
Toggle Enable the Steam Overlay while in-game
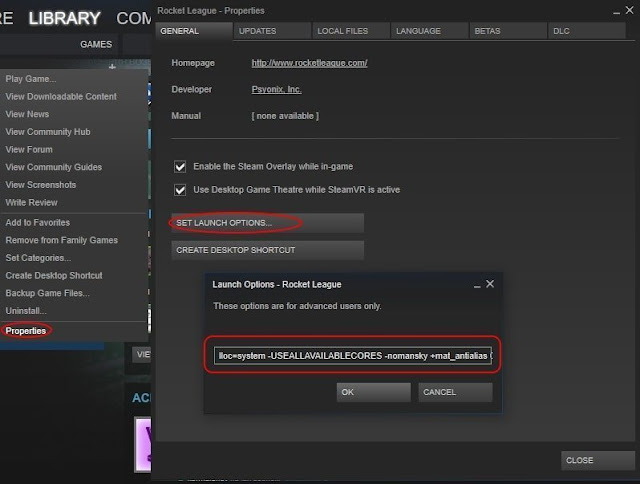pos(180,167)
